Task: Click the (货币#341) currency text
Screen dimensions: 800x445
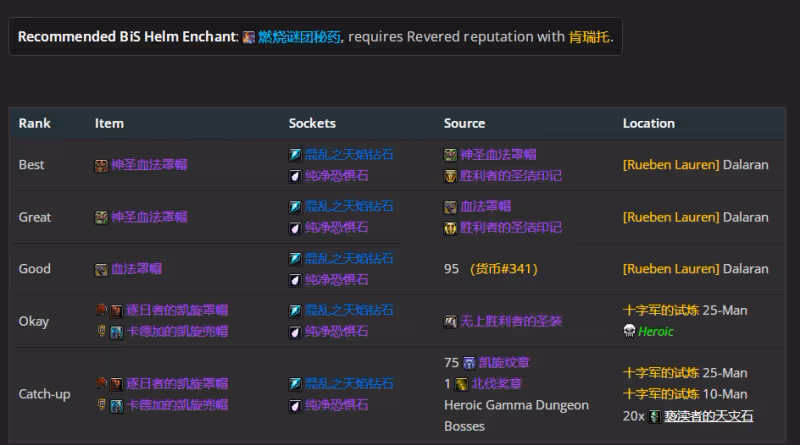Action: coord(504,268)
